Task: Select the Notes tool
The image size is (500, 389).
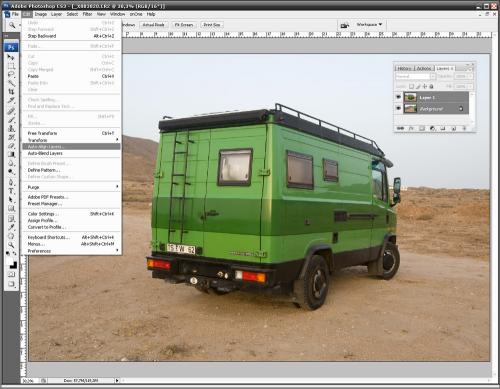Action: point(11,219)
